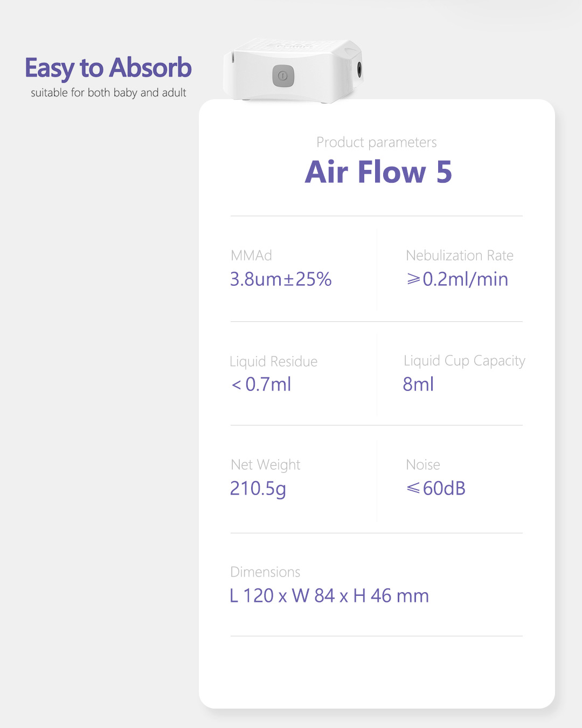Click the 8ml capacity value

click(418, 384)
